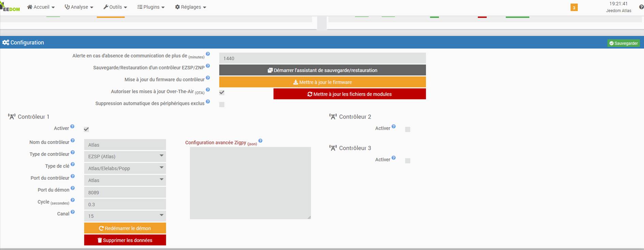Edit the Port du démon field 8089
Viewport: 644px width, 250px height.
click(125, 192)
